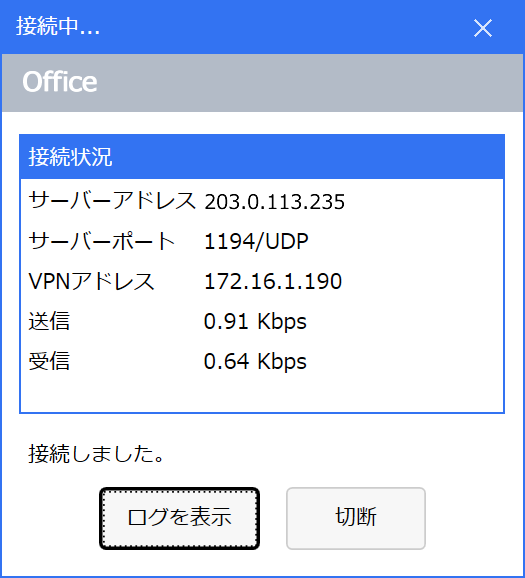Click empty space below 受信 row in status list
The height and width of the screenshot is (578, 525).
click(262, 393)
